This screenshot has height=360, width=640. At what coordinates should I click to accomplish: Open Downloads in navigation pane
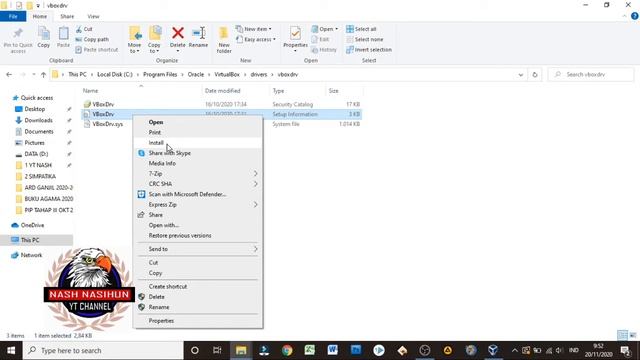[x=38, y=120]
